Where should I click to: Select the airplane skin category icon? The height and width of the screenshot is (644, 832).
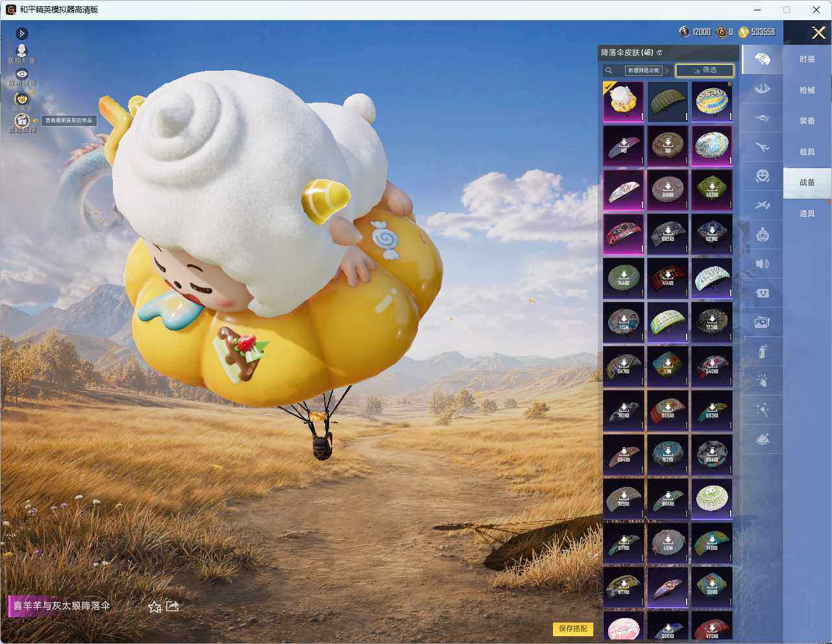pyautogui.click(x=762, y=147)
